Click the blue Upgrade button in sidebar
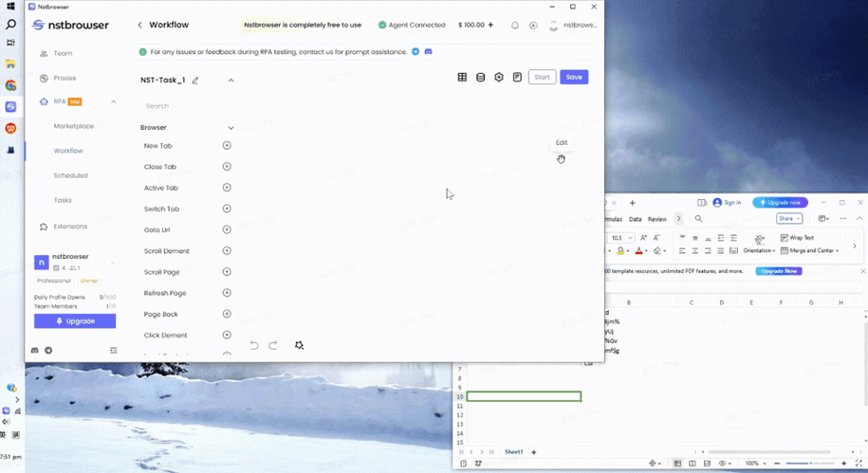The width and height of the screenshot is (868, 473). pos(75,321)
